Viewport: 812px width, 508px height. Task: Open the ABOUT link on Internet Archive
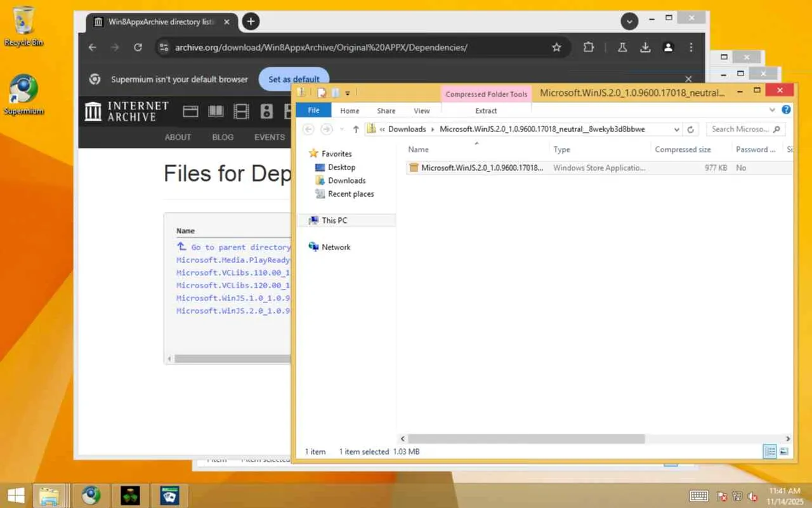click(x=178, y=137)
